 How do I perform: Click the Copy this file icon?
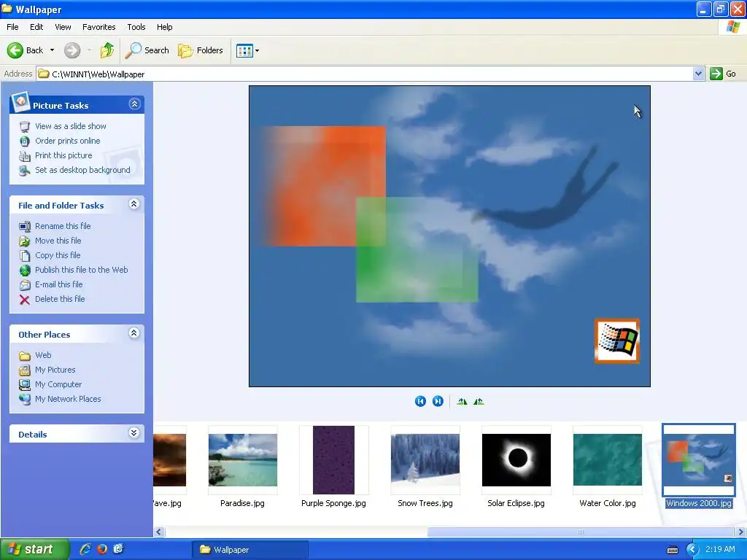click(x=25, y=255)
